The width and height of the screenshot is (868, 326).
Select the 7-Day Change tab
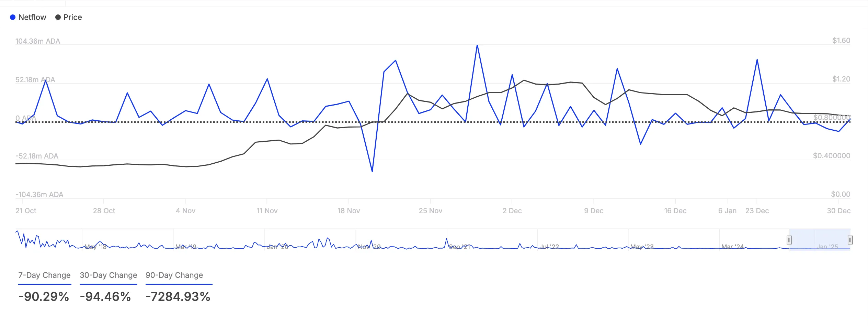pos(44,275)
